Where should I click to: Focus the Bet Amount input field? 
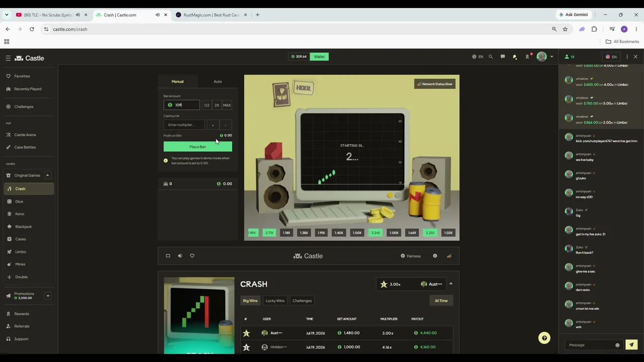coord(182,105)
